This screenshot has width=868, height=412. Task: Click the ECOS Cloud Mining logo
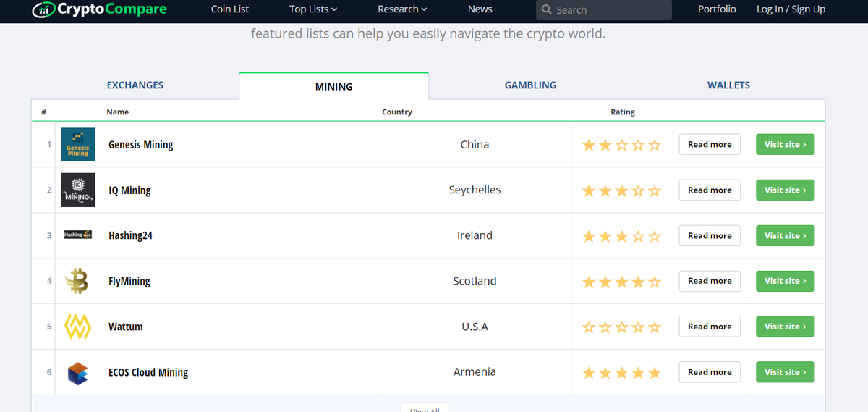click(x=77, y=372)
